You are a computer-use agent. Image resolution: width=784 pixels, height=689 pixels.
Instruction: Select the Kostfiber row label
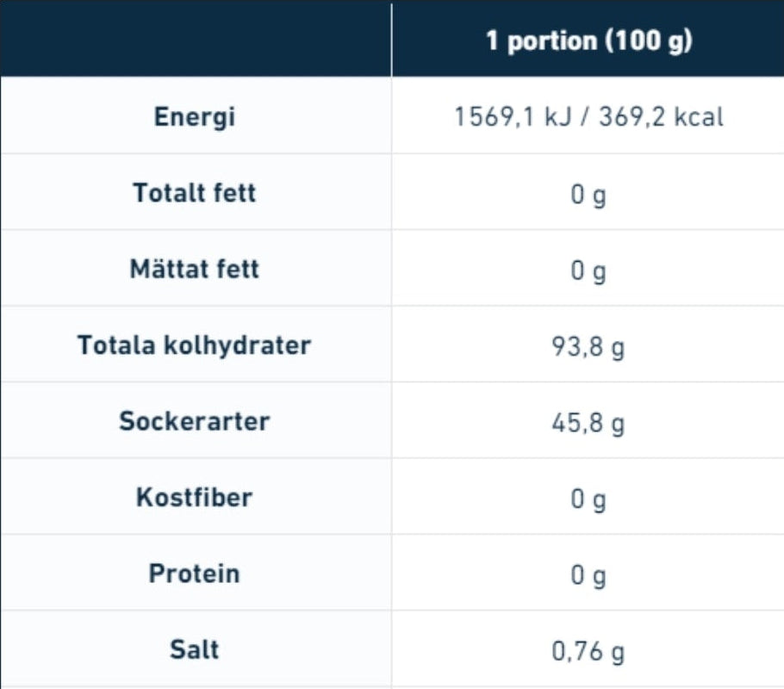[195, 497]
